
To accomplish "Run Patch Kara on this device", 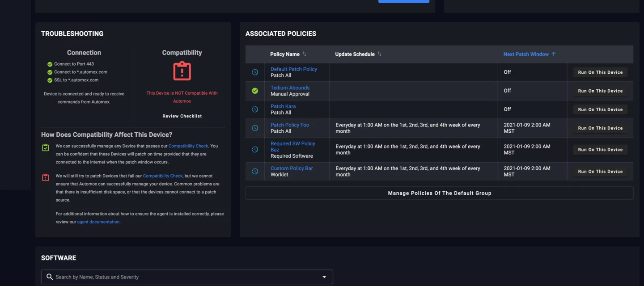I will pos(600,109).
